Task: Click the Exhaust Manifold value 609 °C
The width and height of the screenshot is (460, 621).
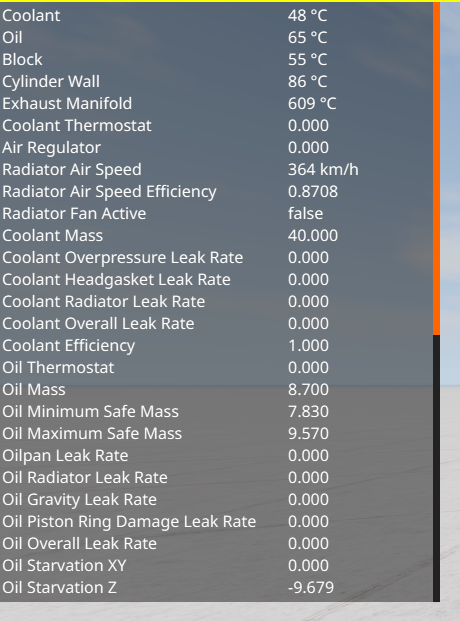Action: point(312,104)
